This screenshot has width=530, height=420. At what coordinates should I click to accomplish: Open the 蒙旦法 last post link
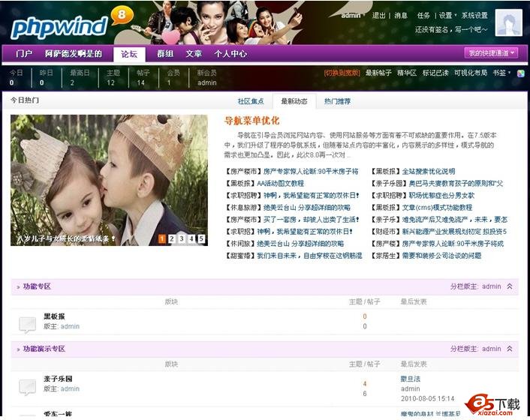point(411,379)
